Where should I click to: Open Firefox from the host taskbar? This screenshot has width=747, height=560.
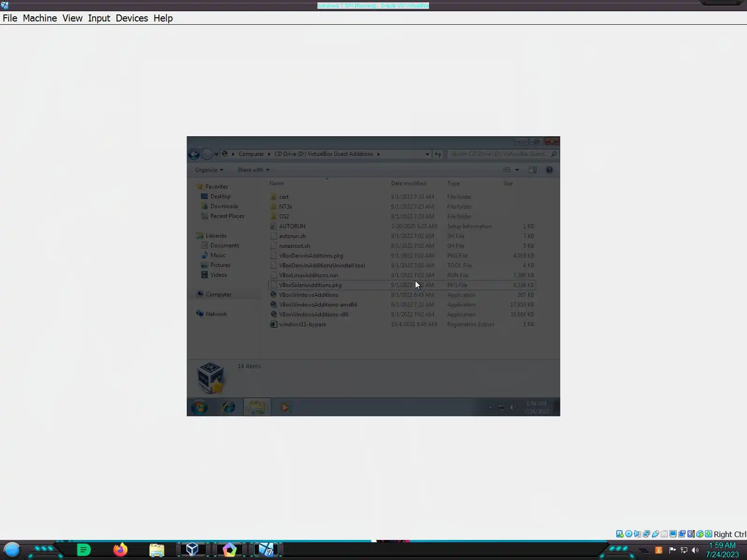tap(120, 550)
